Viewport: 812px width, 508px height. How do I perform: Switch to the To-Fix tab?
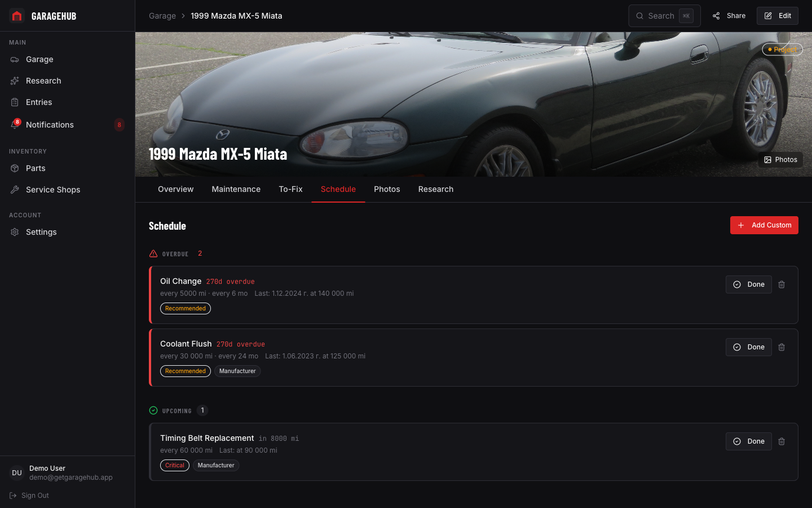pos(291,189)
